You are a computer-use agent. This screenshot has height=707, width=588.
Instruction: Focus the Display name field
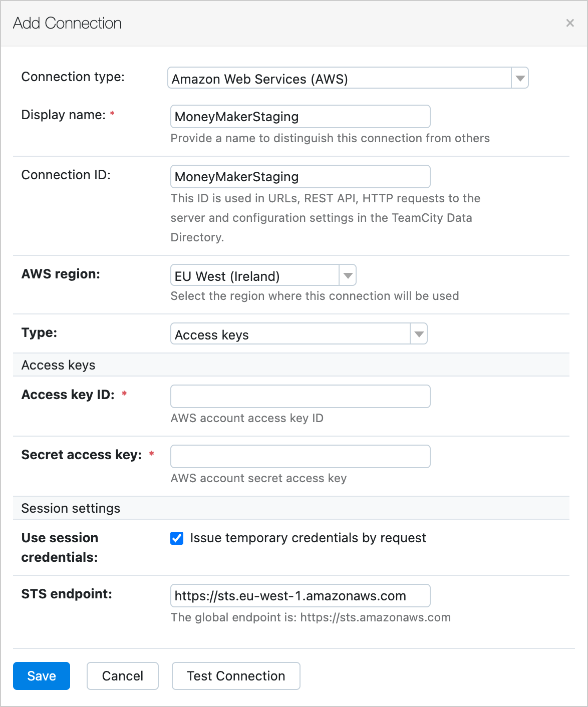click(301, 116)
